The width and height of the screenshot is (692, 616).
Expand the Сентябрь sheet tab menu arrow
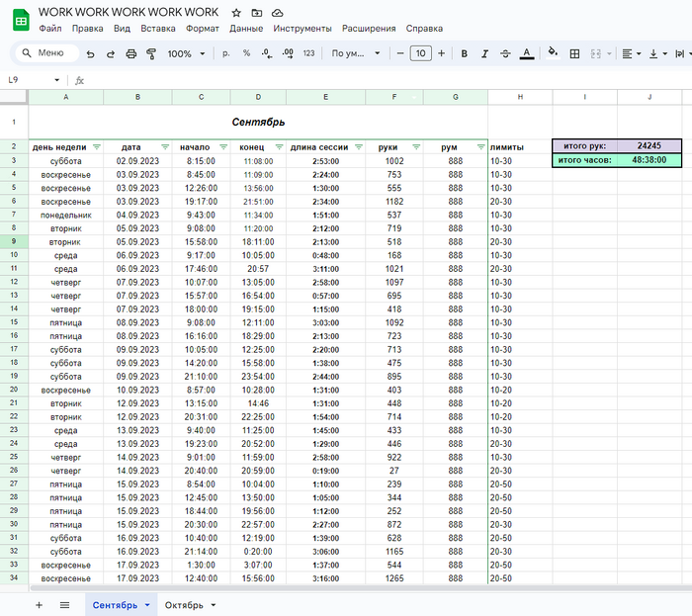tap(147, 604)
